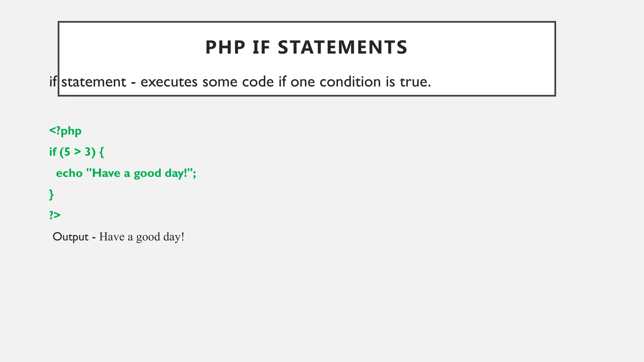
Task: Click the opening curly brace after the condition
Action: (101, 152)
